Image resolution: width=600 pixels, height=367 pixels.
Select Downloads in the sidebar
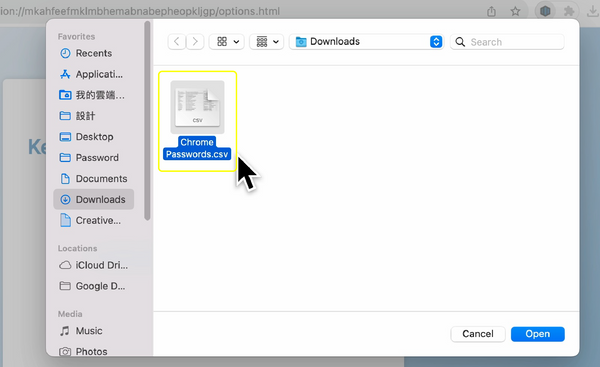tap(94, 199)
